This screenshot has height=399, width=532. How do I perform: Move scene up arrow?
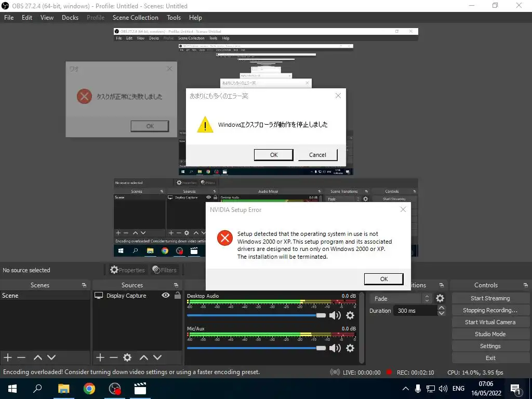point(37,357)
